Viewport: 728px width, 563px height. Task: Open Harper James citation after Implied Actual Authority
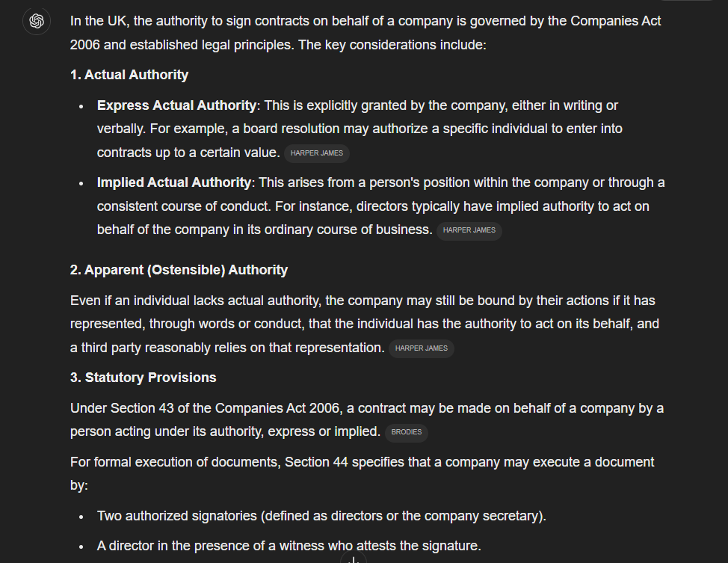pos(469,230)
